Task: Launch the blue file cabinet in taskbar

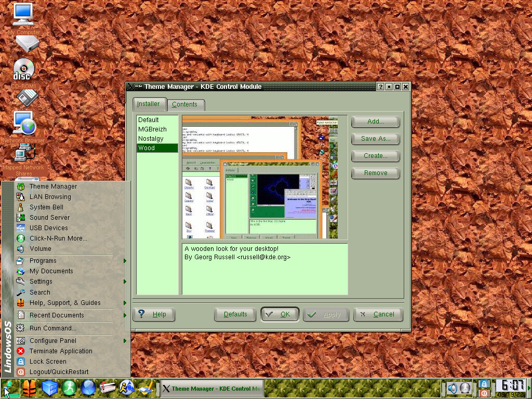Action: (50, 388)
